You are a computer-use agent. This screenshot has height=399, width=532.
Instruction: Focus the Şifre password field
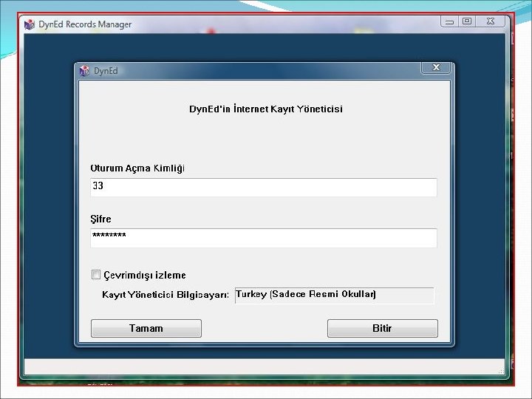(264, 238)
